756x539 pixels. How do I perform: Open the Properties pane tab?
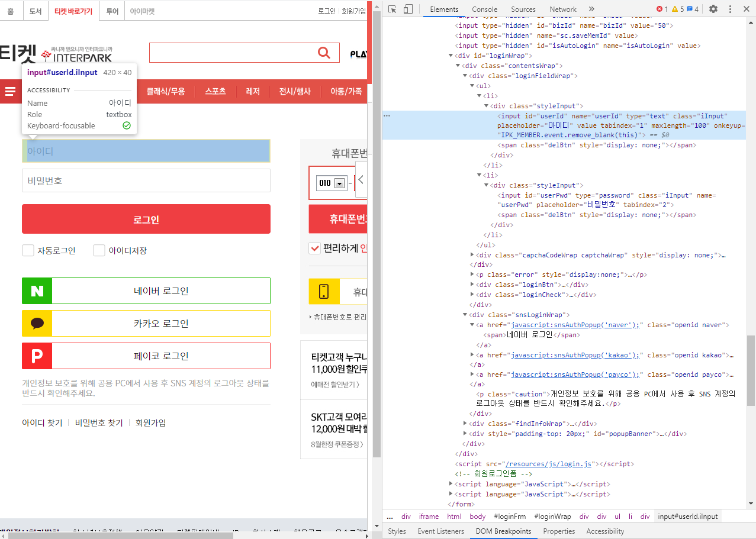point(559,531)
